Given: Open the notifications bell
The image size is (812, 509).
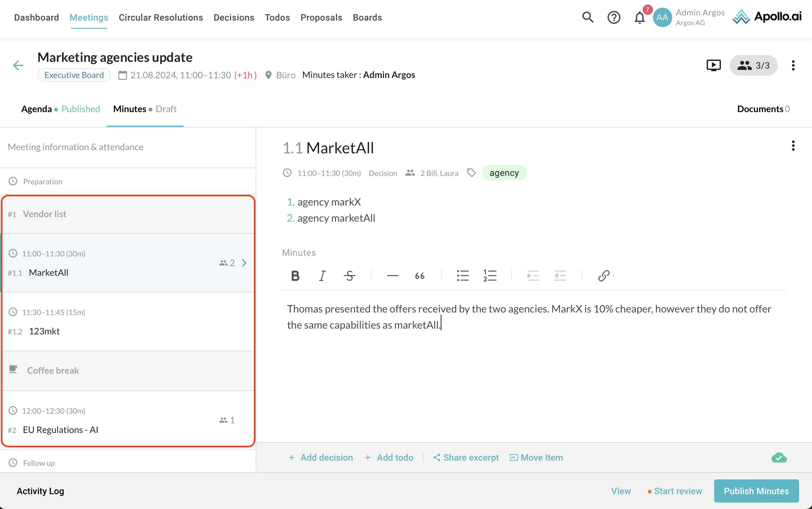Looking at the screenshot, I should click(x=639, y=17).
